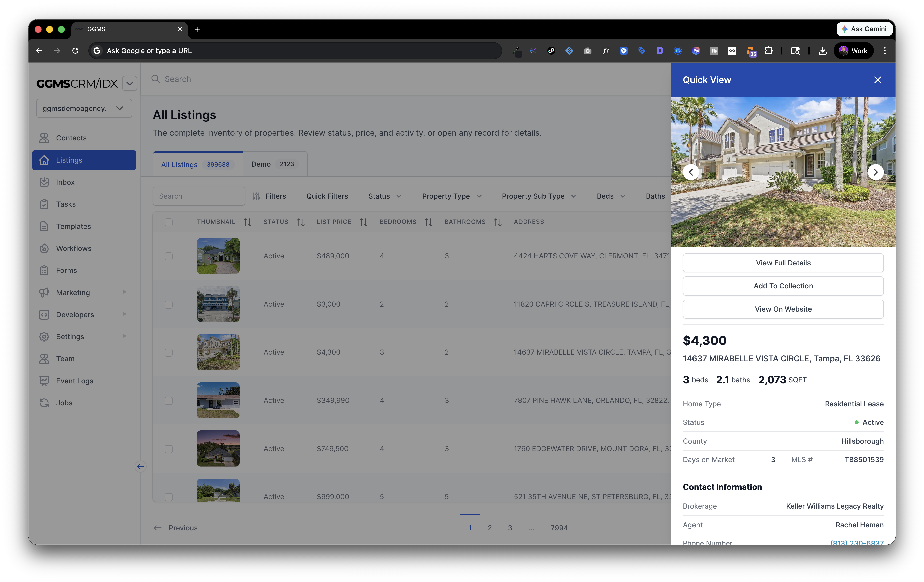Collapse the sidebar with arrow button
Image resolution: width=924 pixels, height=582 pixels.
coord(140,467)
